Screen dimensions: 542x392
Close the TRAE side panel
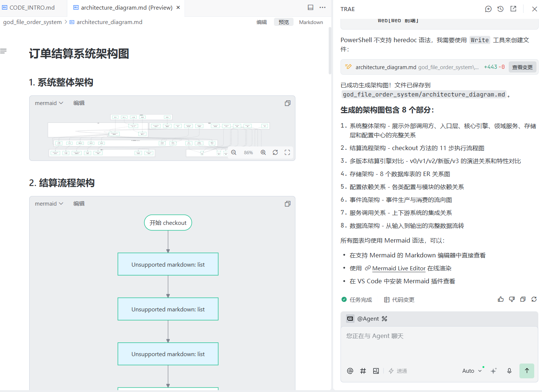(535, 9)
